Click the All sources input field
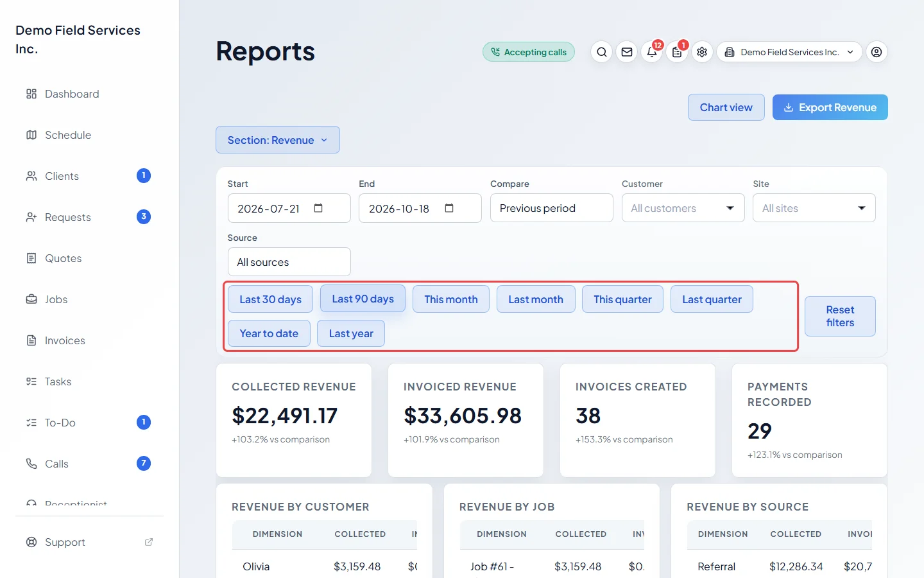Screen dimensions: 924x578 pyautogui.click(x=289, y=262)
